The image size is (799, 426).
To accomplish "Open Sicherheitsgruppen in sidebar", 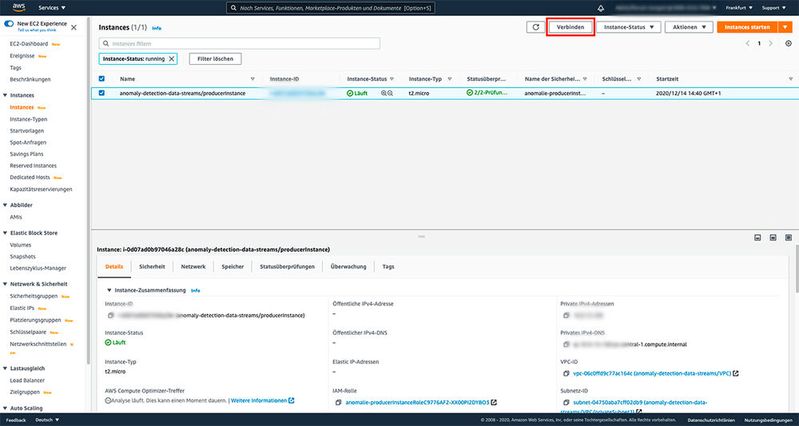I will pyautogui.click(x=34, y=296).
